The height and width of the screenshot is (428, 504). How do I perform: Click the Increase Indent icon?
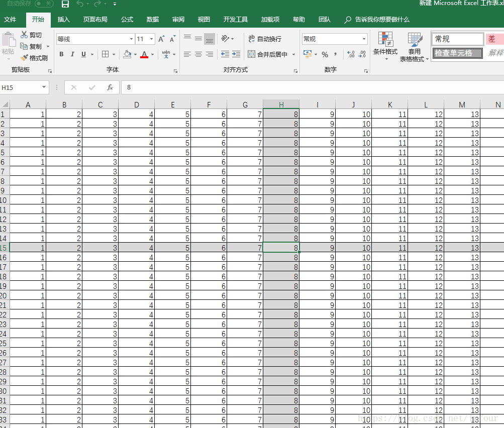(236, 54)
